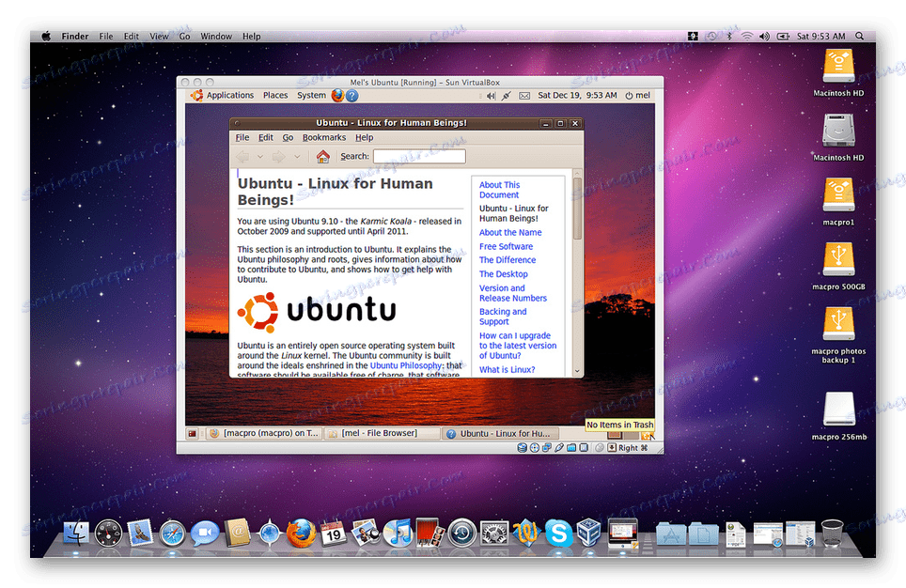The image size is (906, 588).
Task: Open the mail envelope indicator in Ubuntu panel
Action: click(x=524, y=96)
